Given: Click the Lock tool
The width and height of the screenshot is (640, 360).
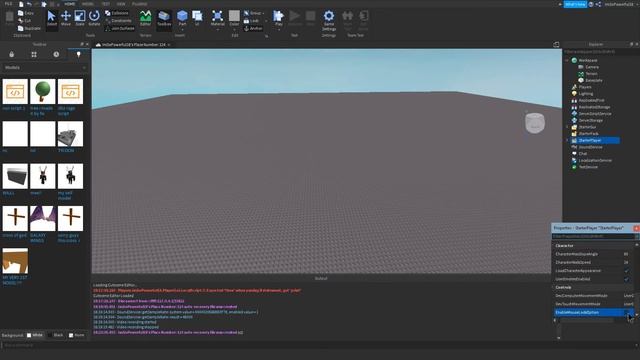Looking at the screenshot, I should [x=251, y=21].
